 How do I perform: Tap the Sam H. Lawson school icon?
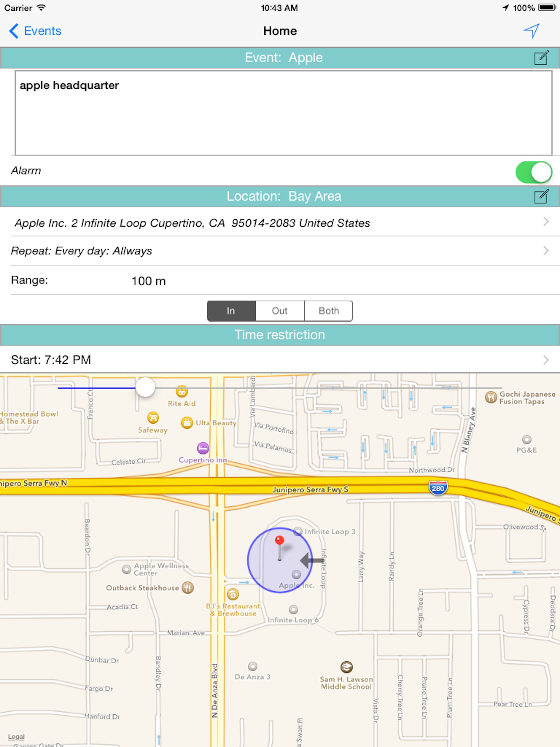[x=346, y=667]
